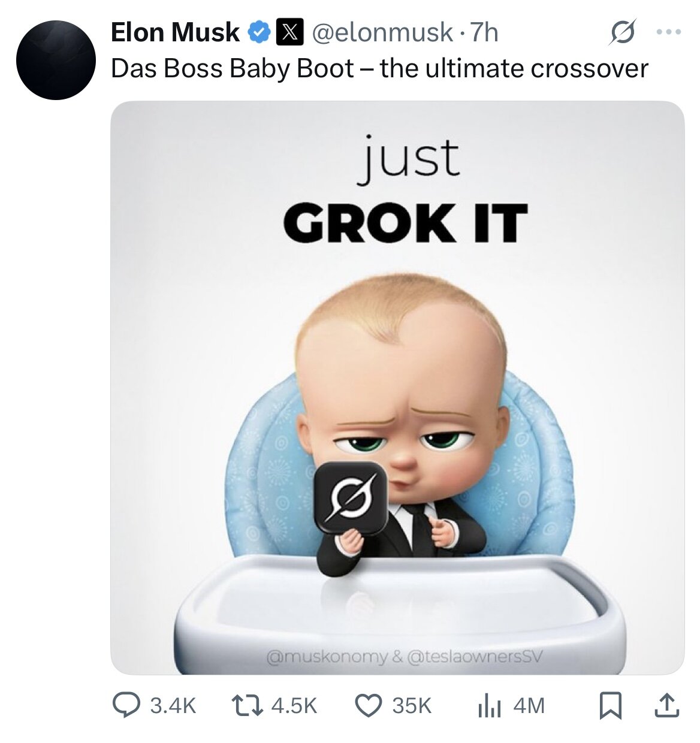Click the X affiliation badge

(x=289, y=32)
